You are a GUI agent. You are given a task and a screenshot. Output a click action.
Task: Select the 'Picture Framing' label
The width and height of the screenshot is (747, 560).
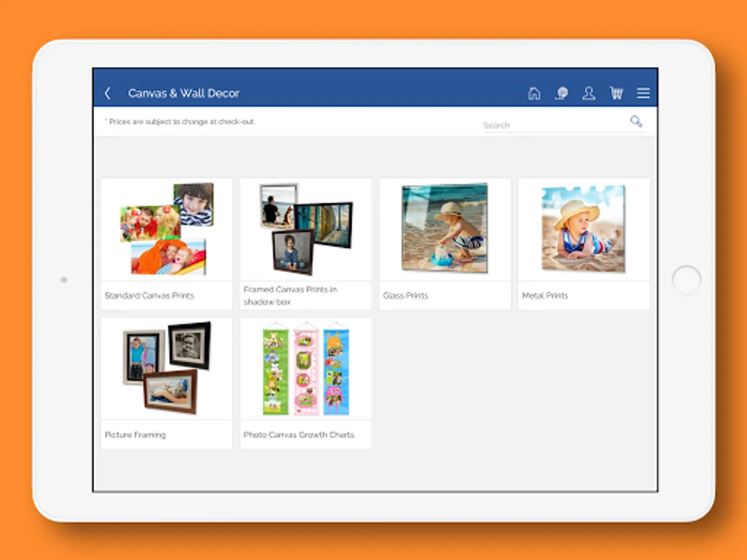[x=135, y=435]
